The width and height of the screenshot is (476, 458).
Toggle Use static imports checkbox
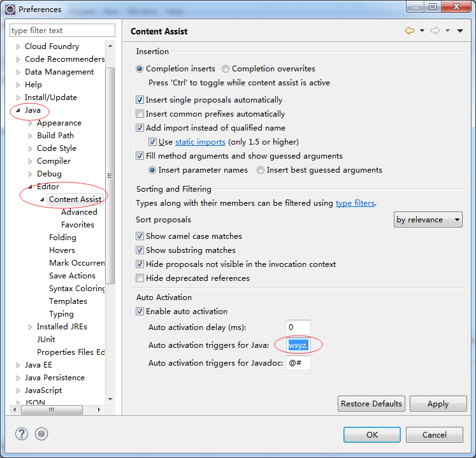[152, 142]
